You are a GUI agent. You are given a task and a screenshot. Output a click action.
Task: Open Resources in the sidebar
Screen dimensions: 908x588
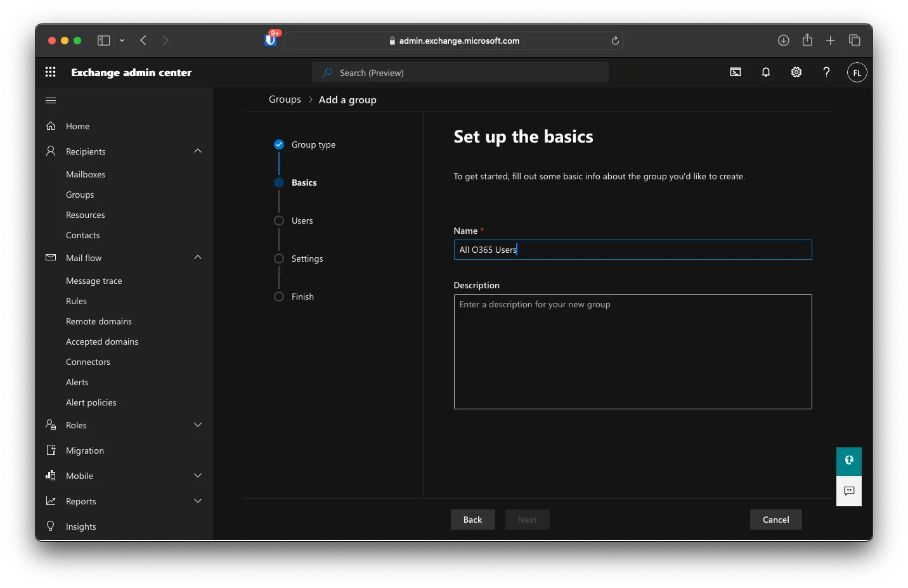point(86,215)
